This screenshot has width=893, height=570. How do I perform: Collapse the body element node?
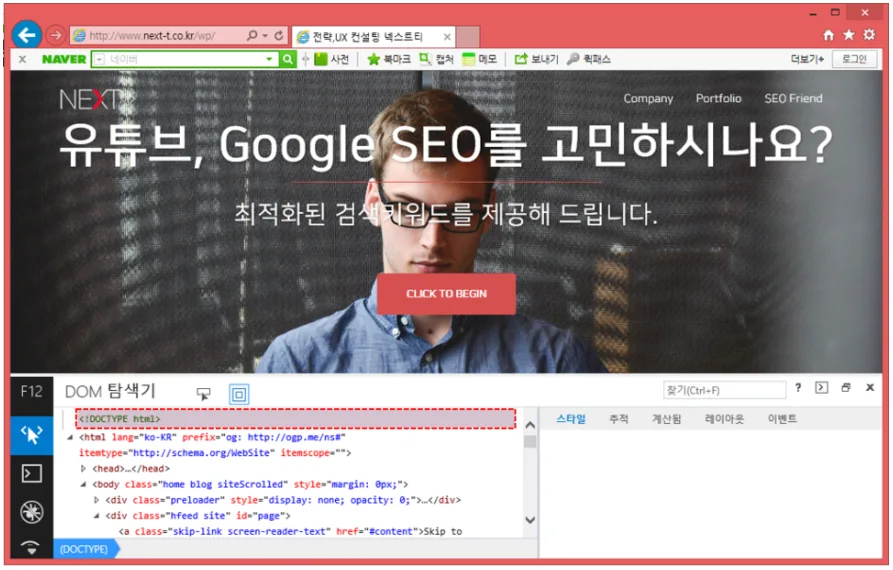[x=84, y=484]
